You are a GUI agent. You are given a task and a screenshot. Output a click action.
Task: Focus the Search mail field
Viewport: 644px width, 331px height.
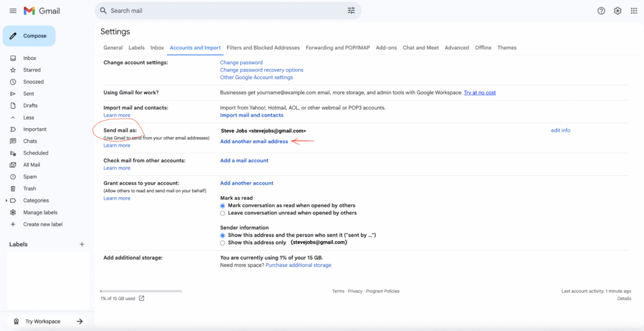(228, 11)
